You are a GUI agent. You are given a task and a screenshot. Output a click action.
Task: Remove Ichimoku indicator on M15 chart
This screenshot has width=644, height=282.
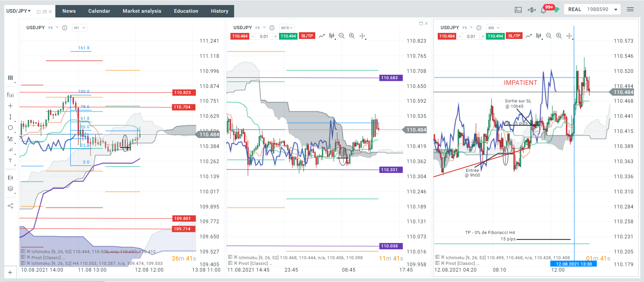(235, 257)
